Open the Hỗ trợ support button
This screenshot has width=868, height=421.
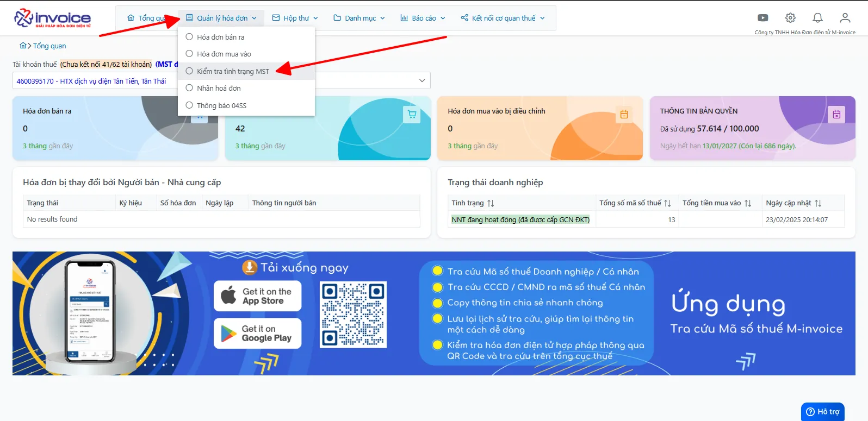[823, 412]
